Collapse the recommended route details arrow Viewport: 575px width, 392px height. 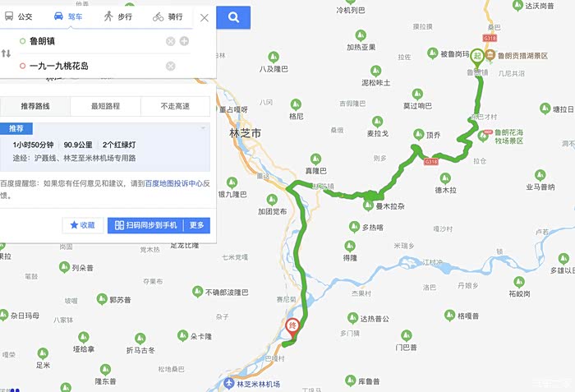pyautogui.click(x=203, y=128)
